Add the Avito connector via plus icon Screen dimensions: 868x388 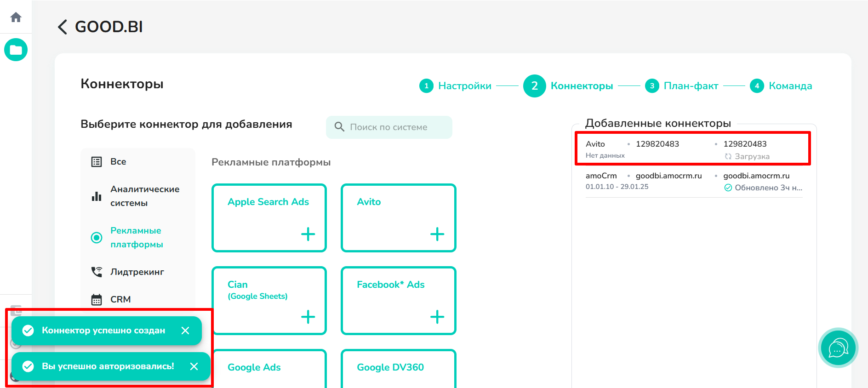tap(437, 234)
